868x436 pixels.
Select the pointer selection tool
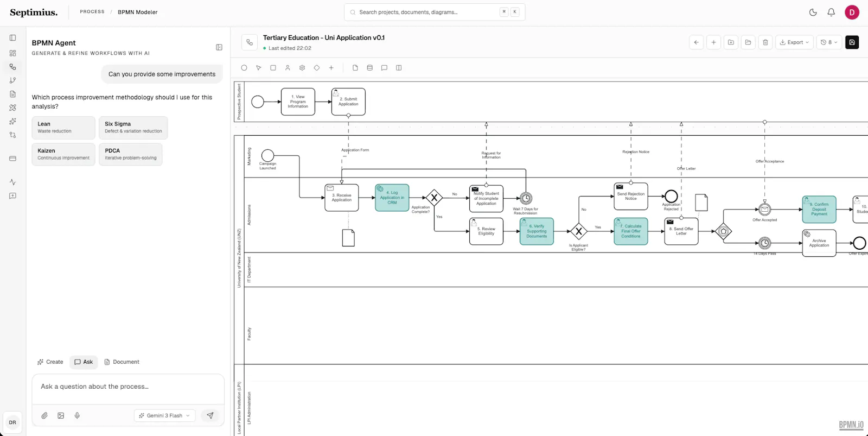coord(259,68)
